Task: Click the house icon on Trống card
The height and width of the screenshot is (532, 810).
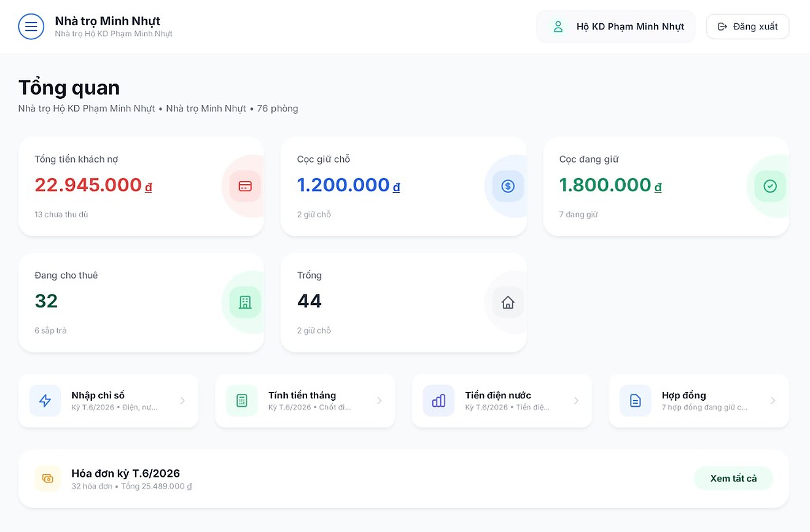Action: 508,302
